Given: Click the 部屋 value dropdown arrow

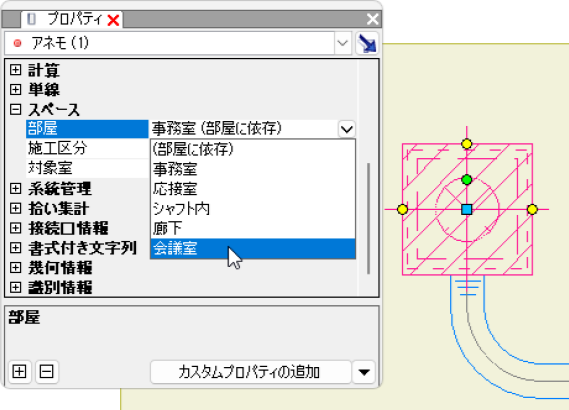Looking at the screenshot, I should (x=347, y=129).
